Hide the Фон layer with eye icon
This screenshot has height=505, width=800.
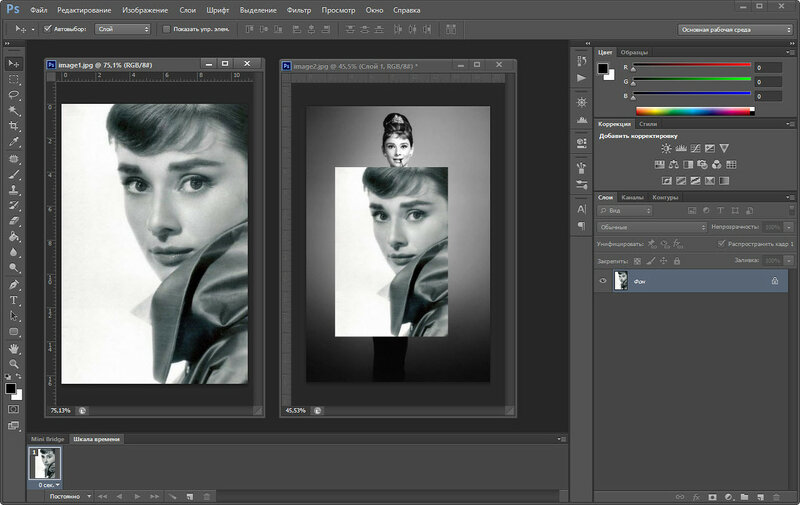pyautogui.click(x=603, y=281)
